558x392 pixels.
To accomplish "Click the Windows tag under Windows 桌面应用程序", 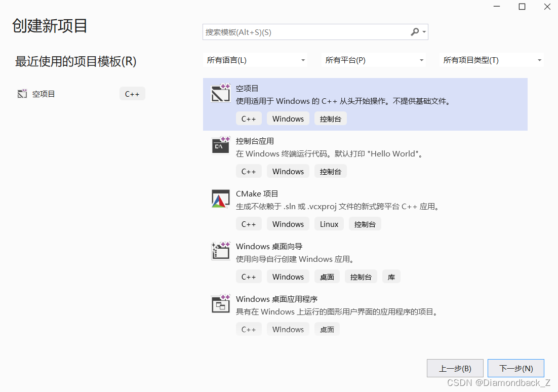I will [288, 329].
